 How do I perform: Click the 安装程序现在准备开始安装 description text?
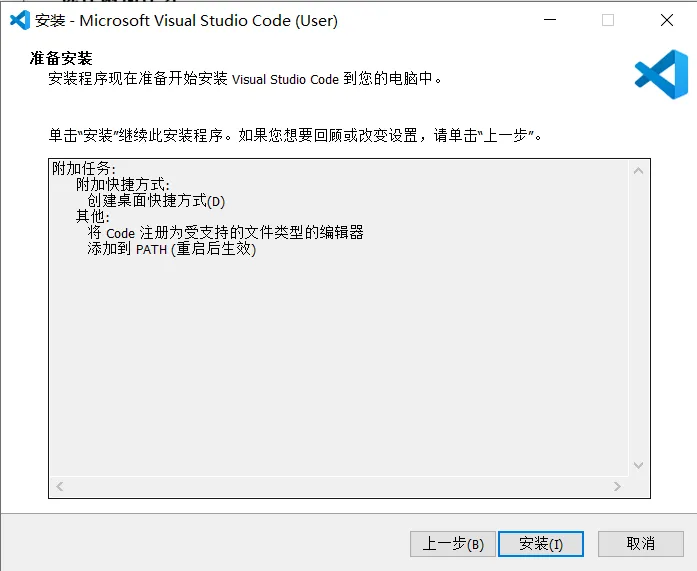pyautogui.click(x=245, y=79)
